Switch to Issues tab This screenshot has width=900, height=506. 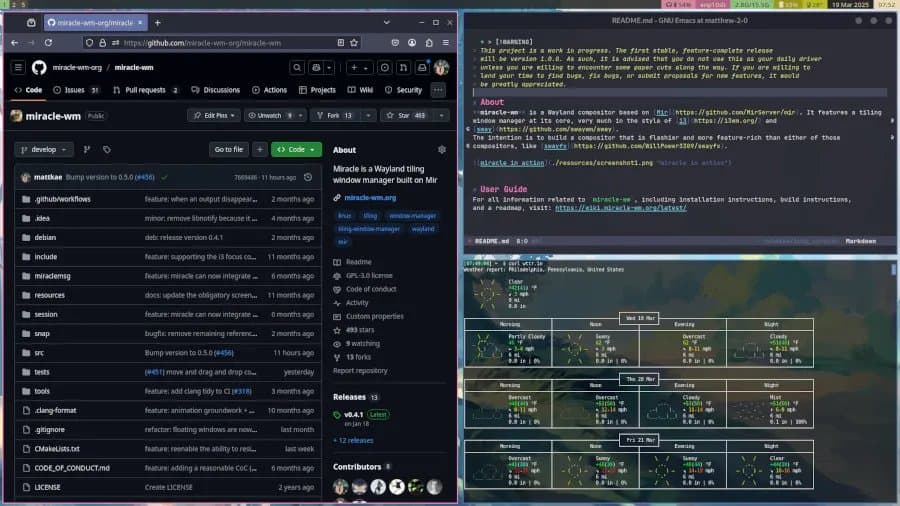click(x=76, y=90)
